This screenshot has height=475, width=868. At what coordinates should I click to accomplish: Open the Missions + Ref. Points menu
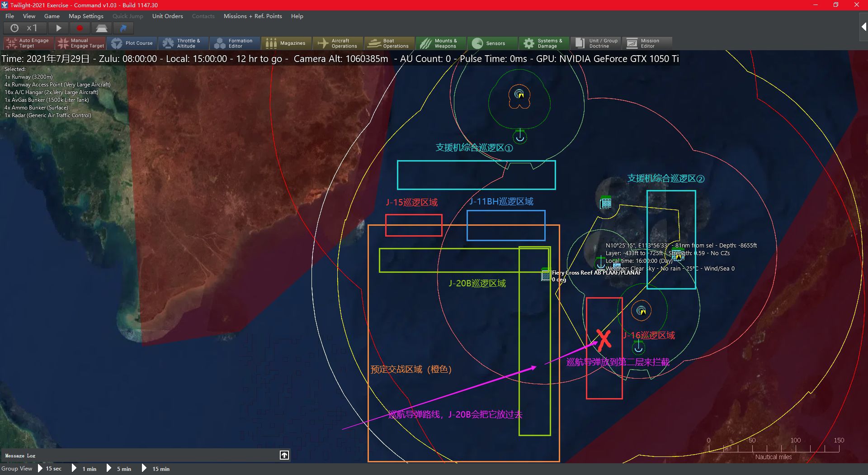[252, 16]
